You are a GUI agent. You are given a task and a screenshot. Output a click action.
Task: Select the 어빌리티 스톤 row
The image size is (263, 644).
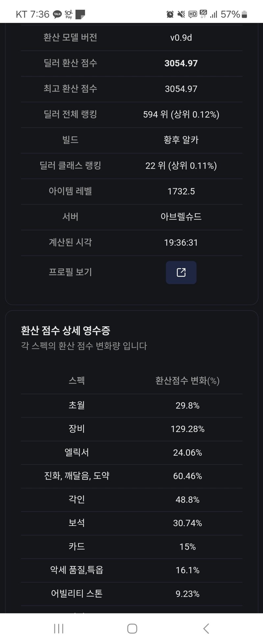click(132, 594)
